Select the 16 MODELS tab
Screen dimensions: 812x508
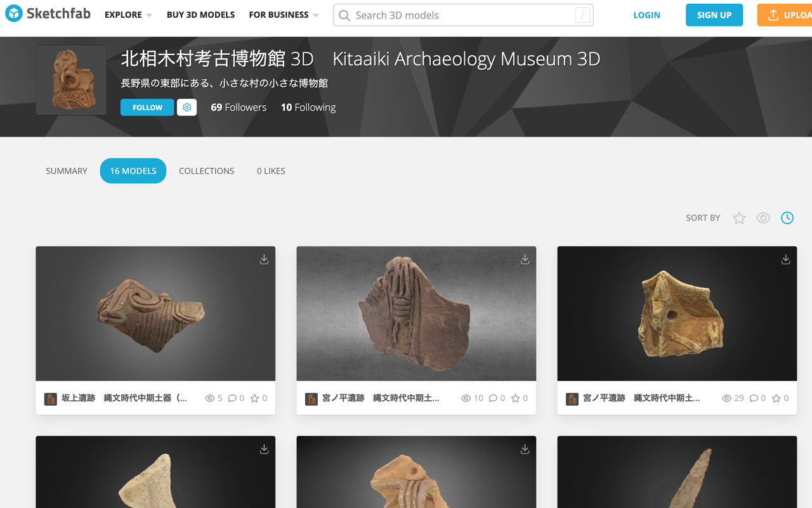coord(133,171)
